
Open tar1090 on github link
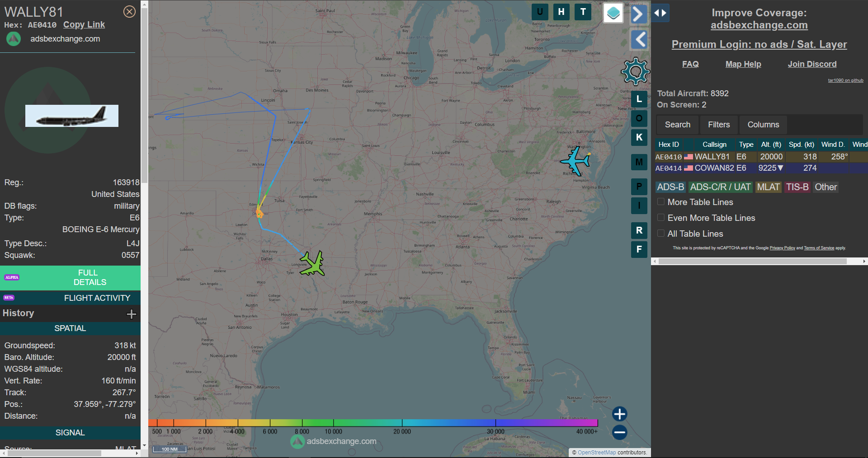[x=845, y=80]
